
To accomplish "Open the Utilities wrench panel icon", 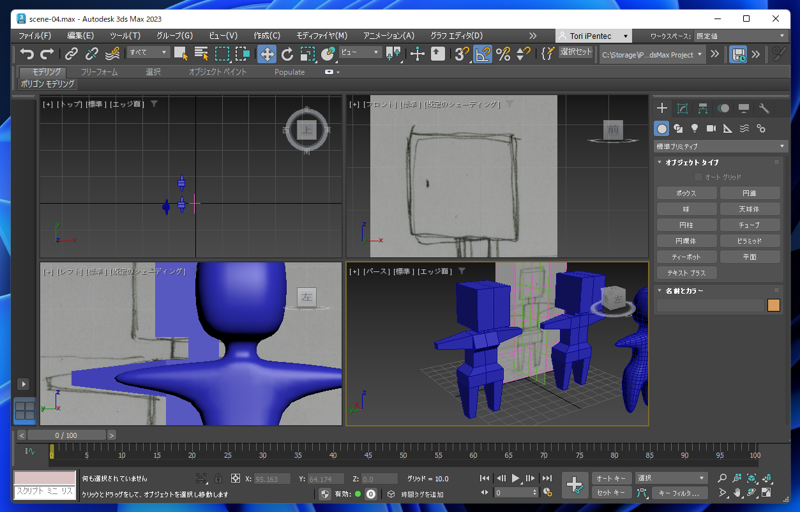I will coord(764,108).
